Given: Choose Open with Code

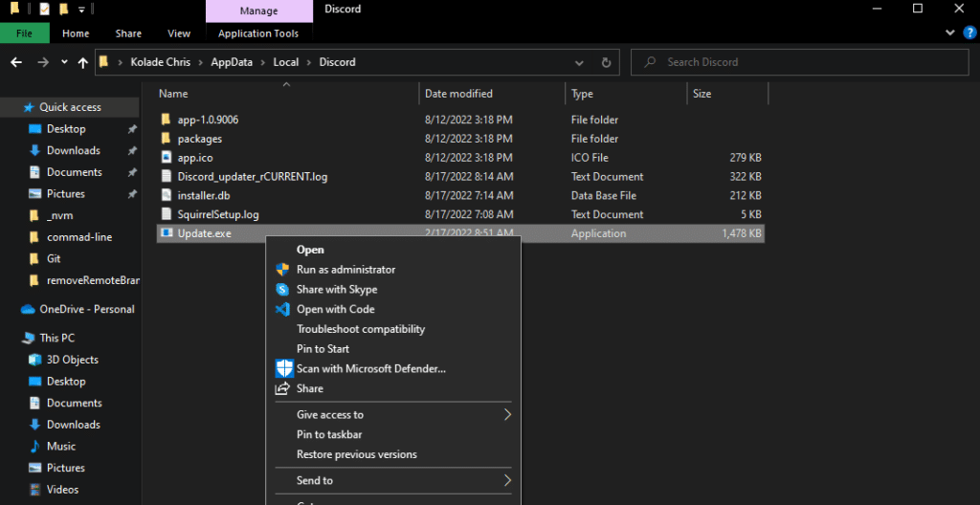Looking at the screenshot, I should (x=336, y=309).
